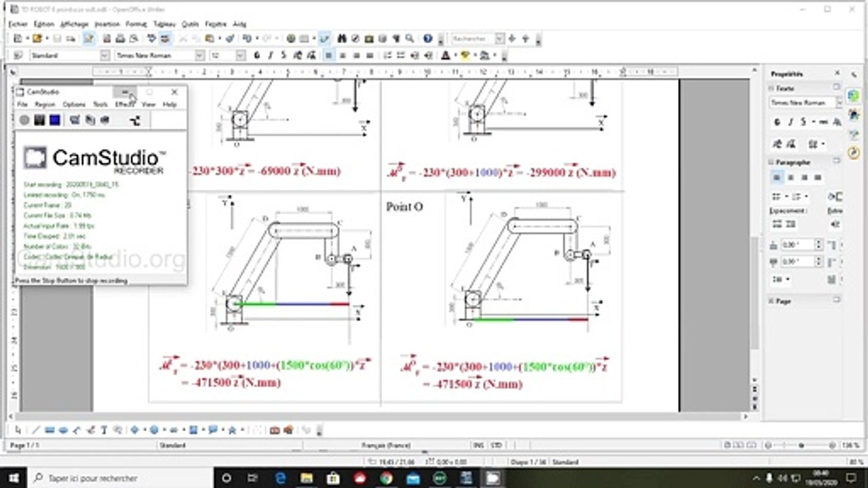868x488 pixels.
Task: Open the Times New Roman font dropdown in toolbar
Action: 199,56
